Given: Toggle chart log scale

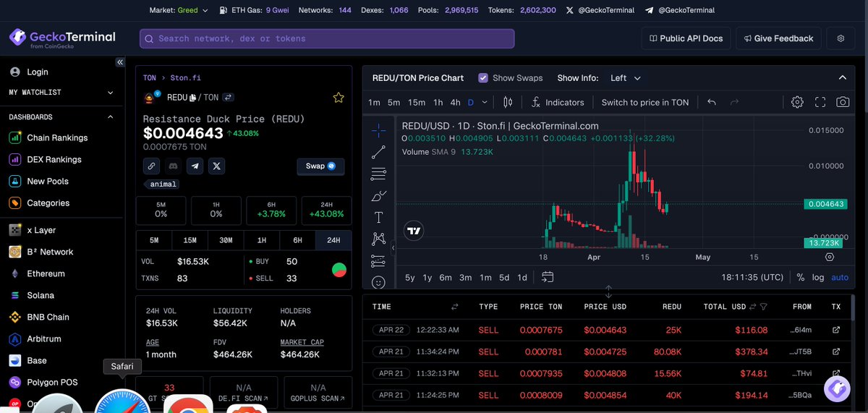Looking at the screenshot, I should [x=818, y=278].
